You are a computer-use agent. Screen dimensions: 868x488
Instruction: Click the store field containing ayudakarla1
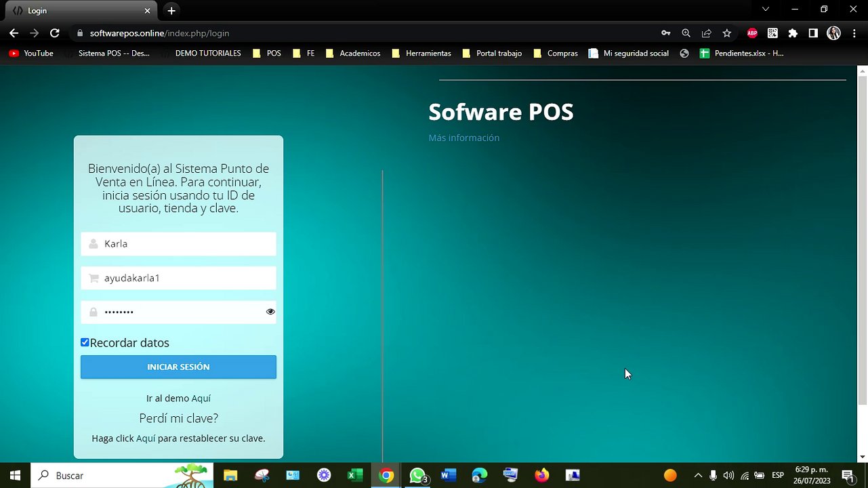tap(178, 278)
